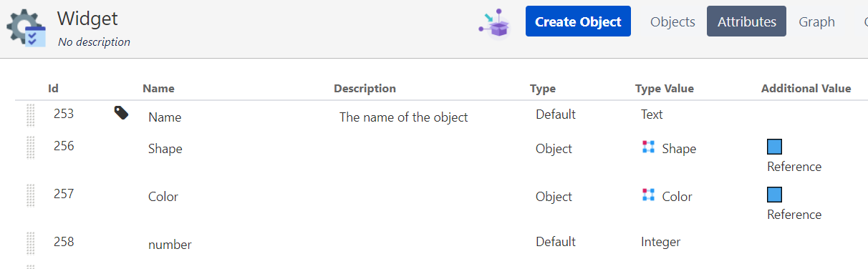Select the attribute name 'number'
868x269 pixels.
tap(170, 245)
